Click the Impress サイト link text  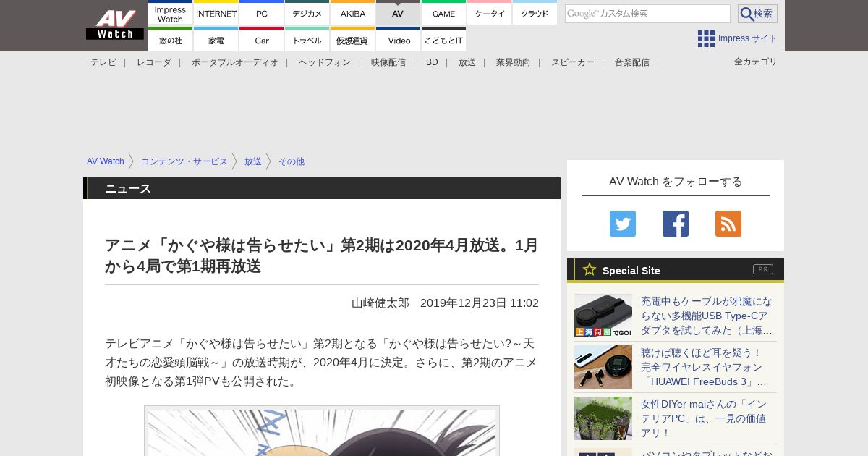coord(748,38)
